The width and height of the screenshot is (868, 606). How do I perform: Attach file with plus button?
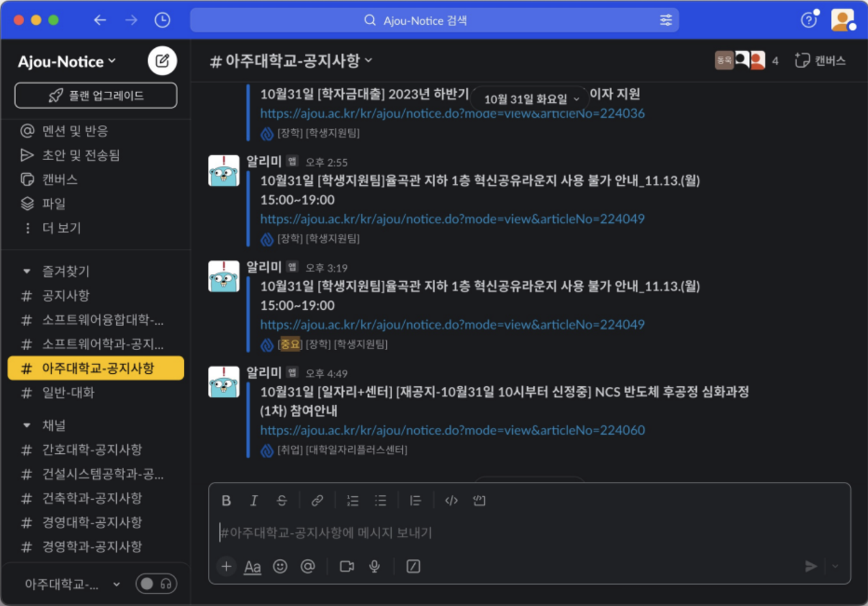[x=227, y=566]
